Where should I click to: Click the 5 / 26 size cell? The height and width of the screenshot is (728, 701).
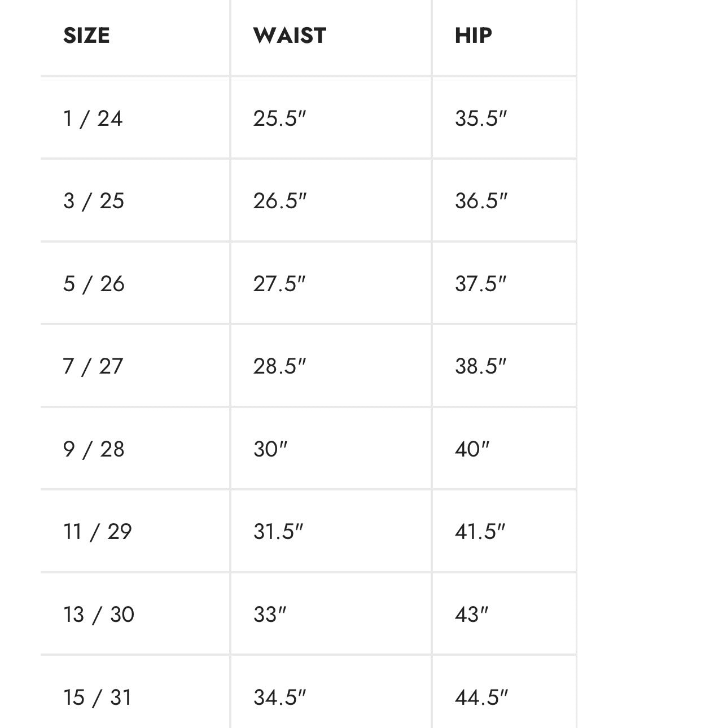(94, 284)
